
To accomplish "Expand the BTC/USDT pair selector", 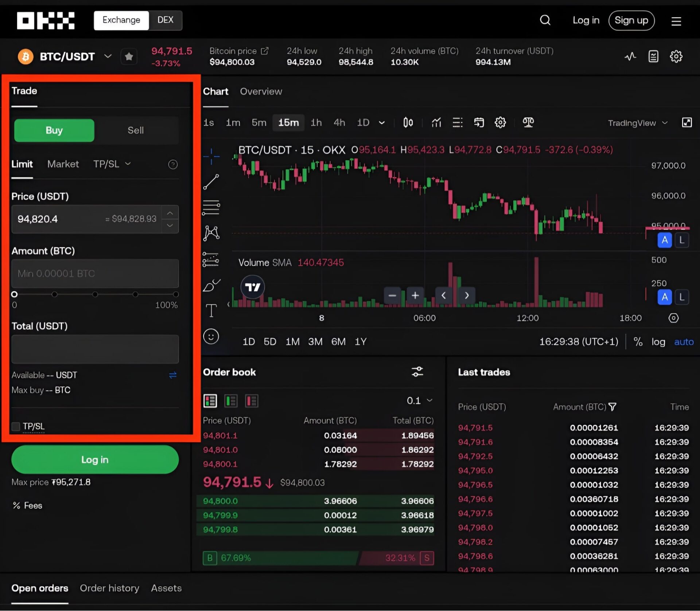I will [x=108, y=56].
